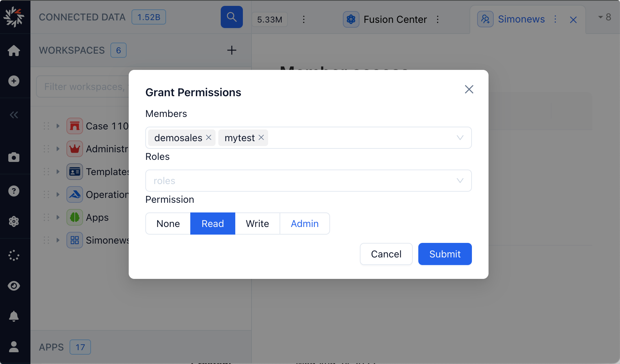620x364 pixels.
Task: Open settings gear in the left sidebar
Action: click(x=14, y=221)
